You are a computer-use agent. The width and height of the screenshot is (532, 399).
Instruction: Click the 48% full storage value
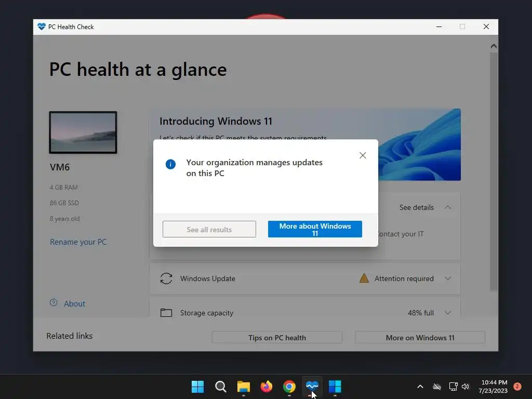click(x=421, y=313)
